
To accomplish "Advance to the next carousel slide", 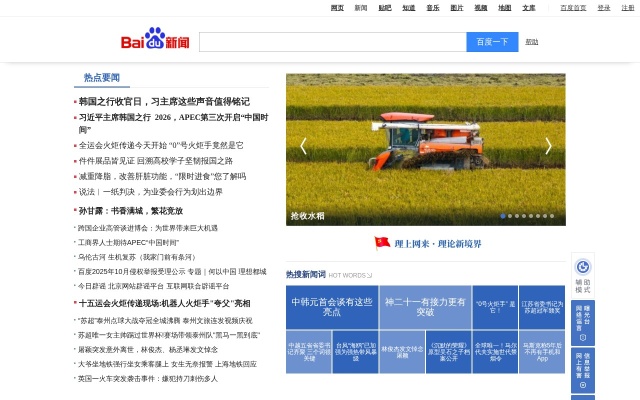I will tap(548, 146).
